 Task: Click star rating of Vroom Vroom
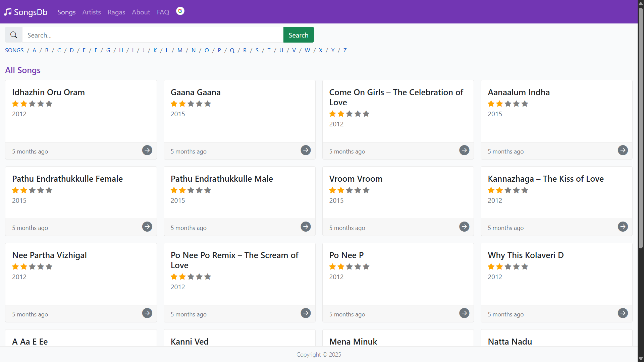349,190
